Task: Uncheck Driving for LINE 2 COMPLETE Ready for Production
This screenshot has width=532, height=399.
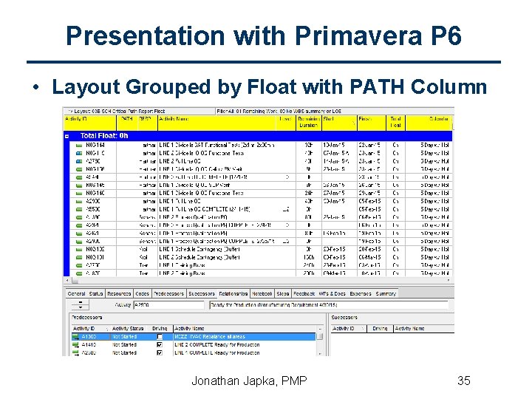Action: [x=160, y=345]
